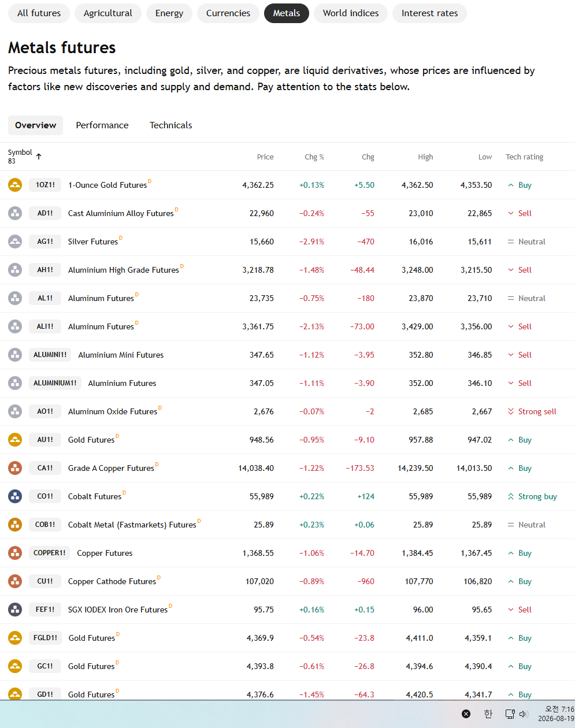
Task: Sort table by Chg % column header
Action: 314,157
